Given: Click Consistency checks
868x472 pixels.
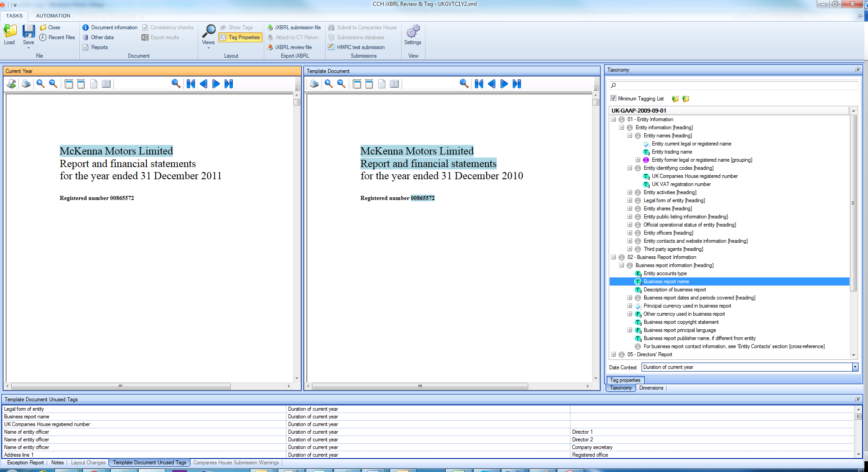Looking at the screenshot, I should point(167,27).
